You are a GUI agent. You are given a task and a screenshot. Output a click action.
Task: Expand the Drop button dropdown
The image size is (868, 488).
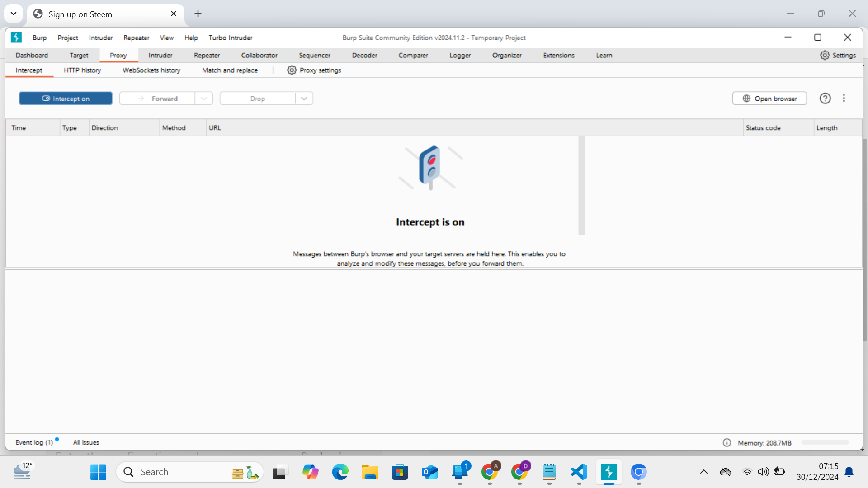point(303,98)
